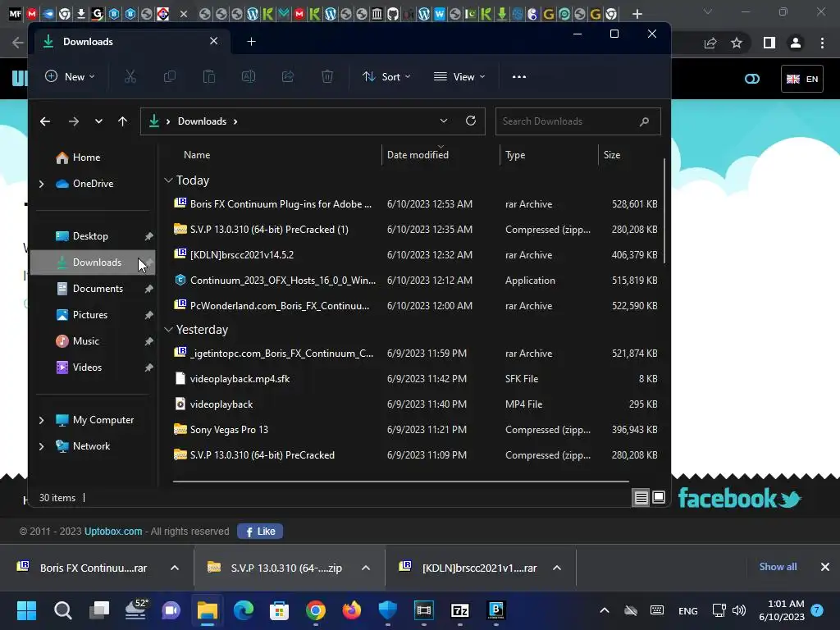The width and height of the screenshot is (840, 630).
Task: Click the Copy icon in Explorer toolbar
Action: click(x=169, y=76)
